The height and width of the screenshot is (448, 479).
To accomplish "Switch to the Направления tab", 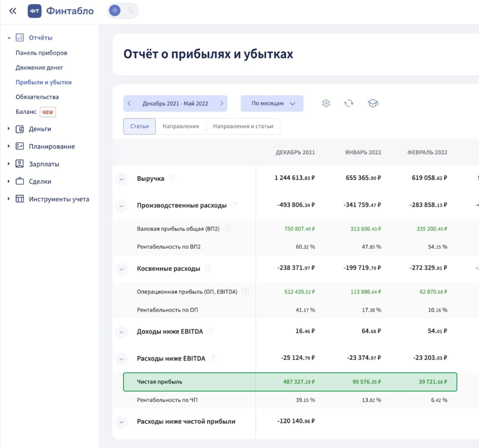I will pos(181,126).
